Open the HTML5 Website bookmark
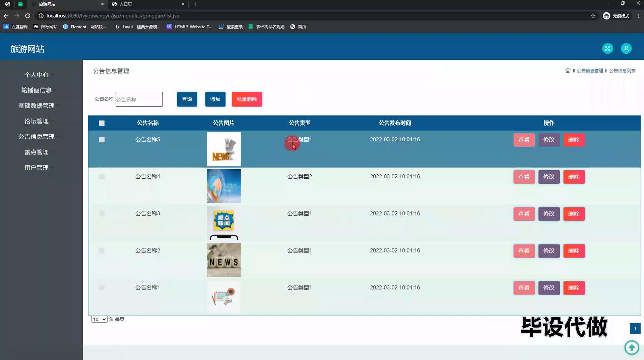The height and width of the screenshot is (360, 644). click(190, 27)
